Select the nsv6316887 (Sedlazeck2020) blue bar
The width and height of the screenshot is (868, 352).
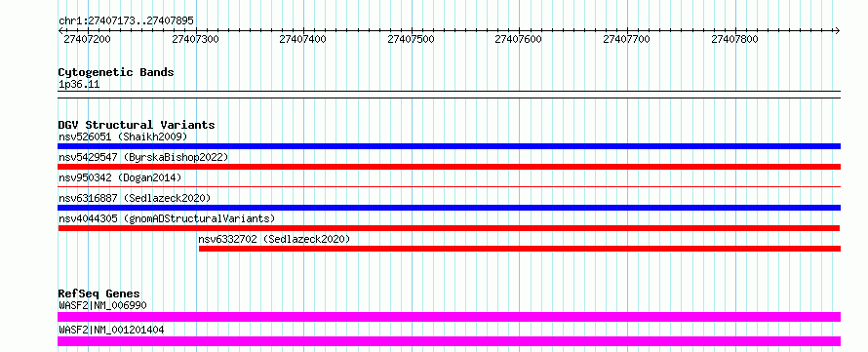point(449,208)
